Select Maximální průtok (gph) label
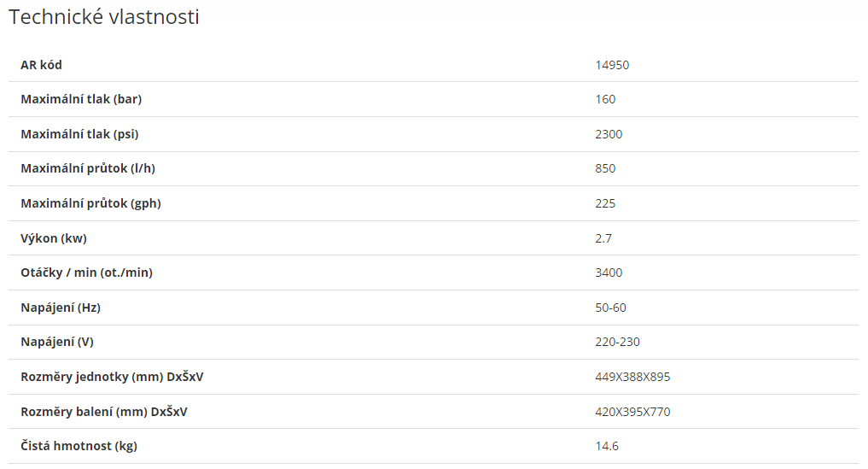The image size is (868, 469). (x=90, y=203)
